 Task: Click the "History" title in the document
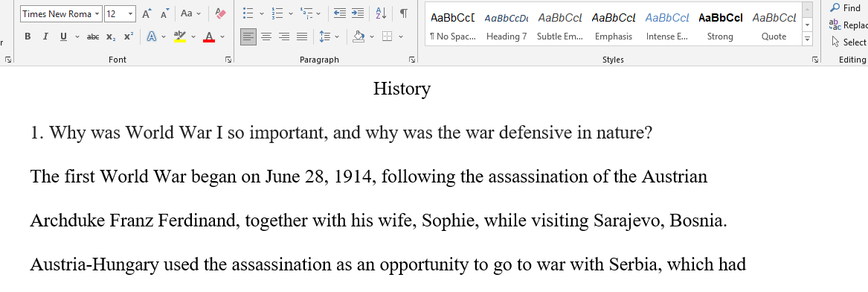point(402,89)
